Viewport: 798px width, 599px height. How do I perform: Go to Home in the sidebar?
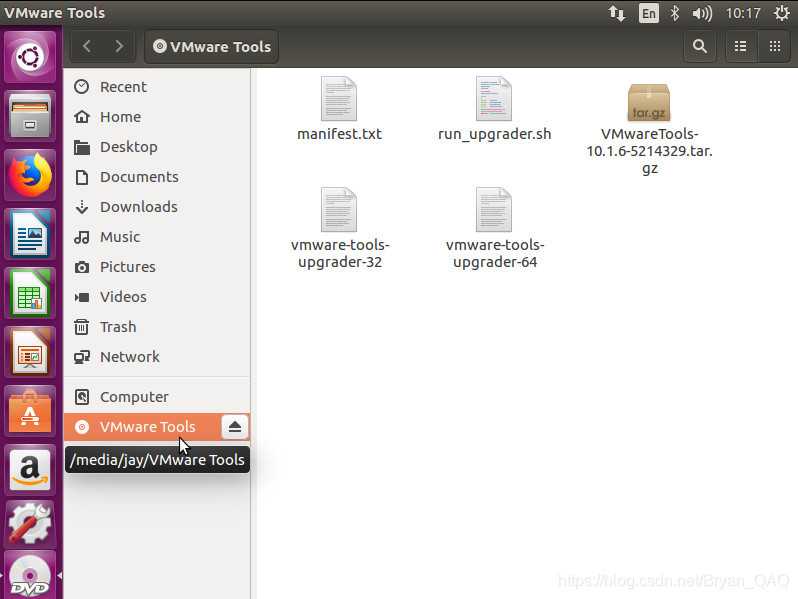(157, 117)
